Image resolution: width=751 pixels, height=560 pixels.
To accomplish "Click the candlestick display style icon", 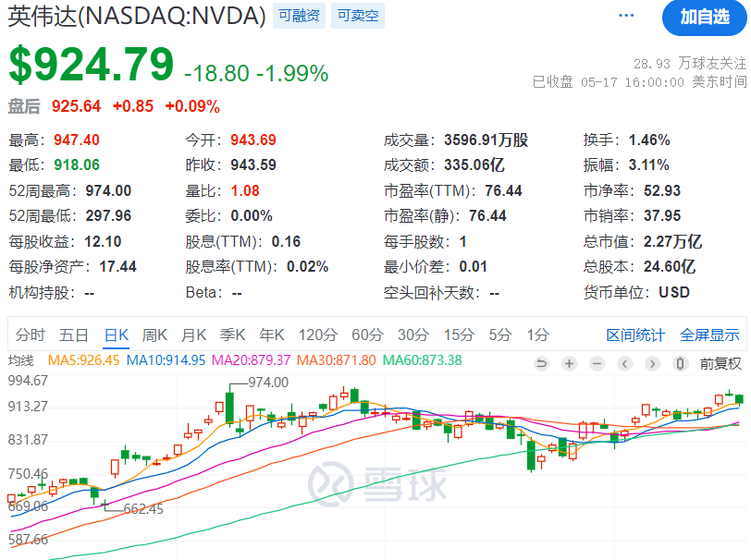I will (680, 363).
